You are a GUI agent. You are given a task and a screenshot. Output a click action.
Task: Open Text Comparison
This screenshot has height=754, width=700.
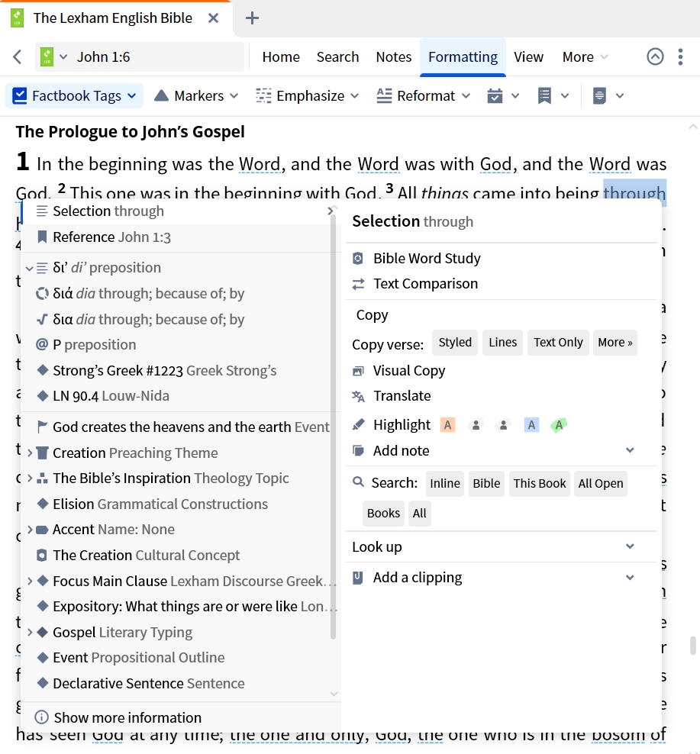(x=415, y=284)
